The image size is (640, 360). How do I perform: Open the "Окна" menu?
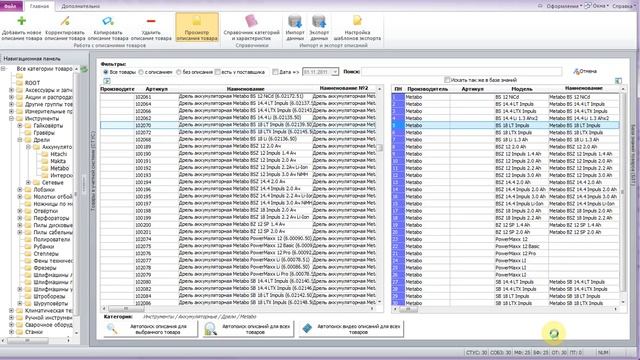point(598,6)
